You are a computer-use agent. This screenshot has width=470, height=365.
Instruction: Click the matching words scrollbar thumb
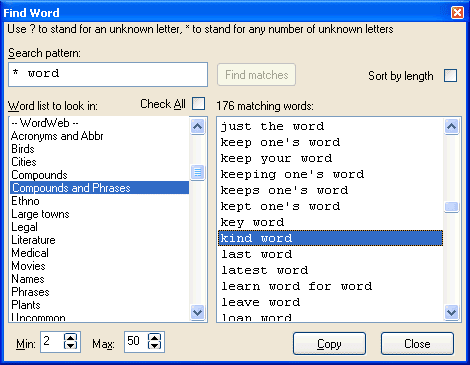(451, 207)
